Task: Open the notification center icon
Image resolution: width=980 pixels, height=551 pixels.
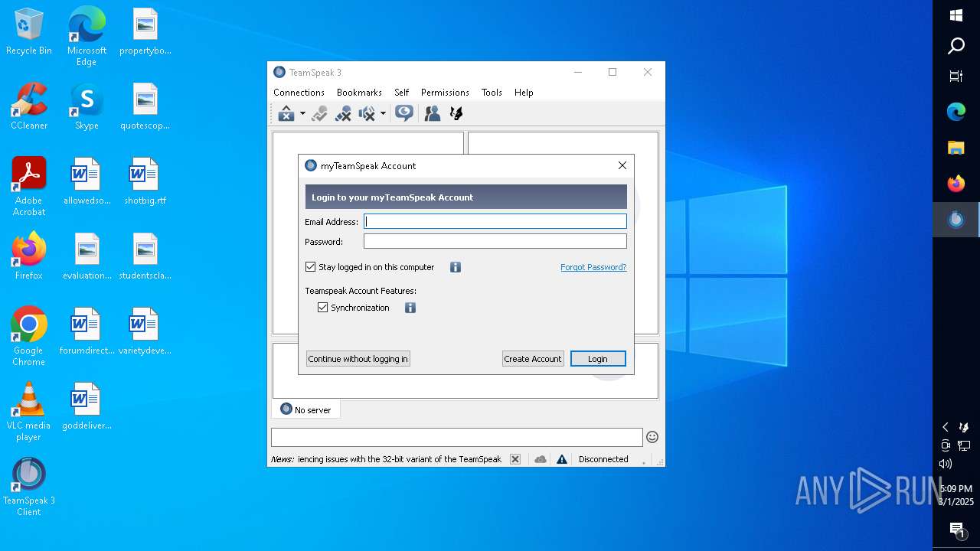Action: (956, 529)
